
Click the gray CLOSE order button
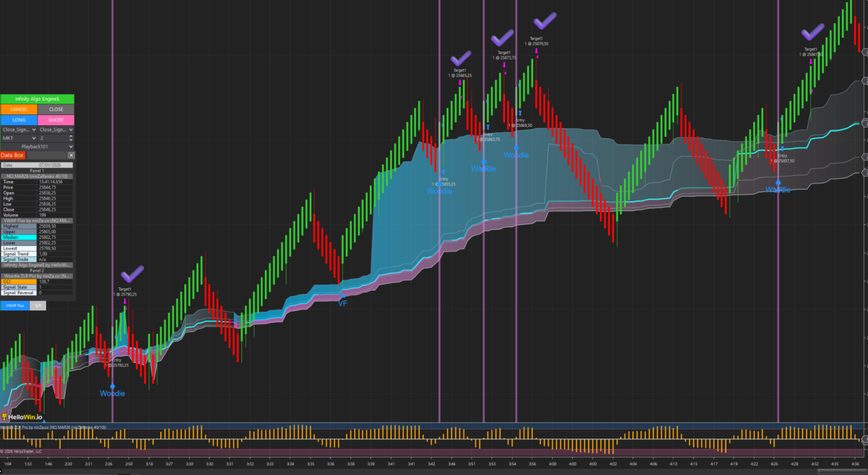[56, 109]
